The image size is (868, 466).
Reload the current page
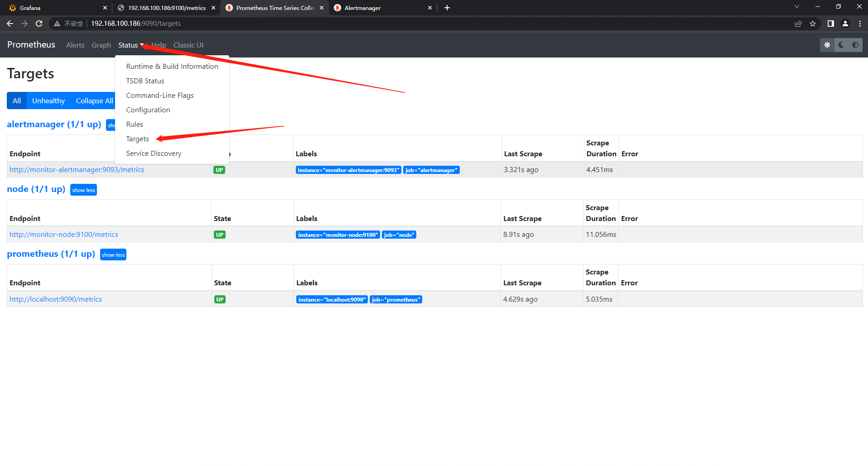(x=39, y=24)
